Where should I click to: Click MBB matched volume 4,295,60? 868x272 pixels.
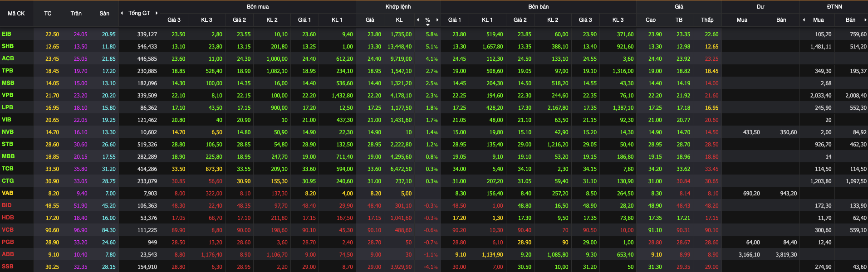[x=401, y=157]
